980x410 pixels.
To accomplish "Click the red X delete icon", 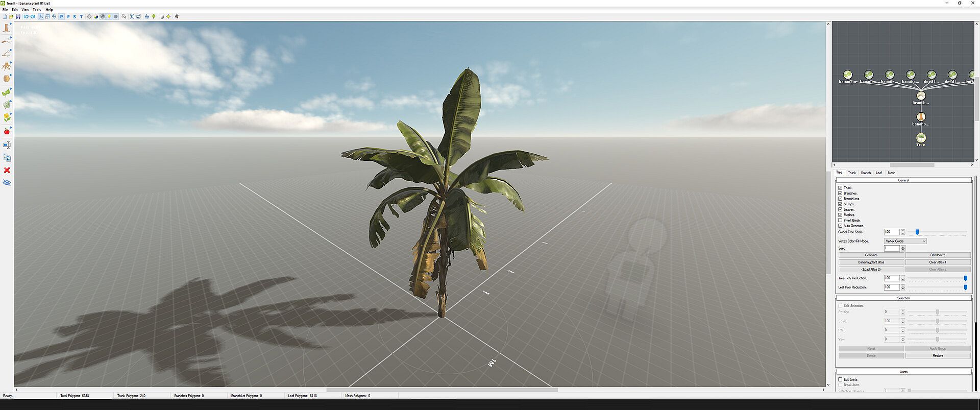I will pyautogui.click(x=7, y=170).
